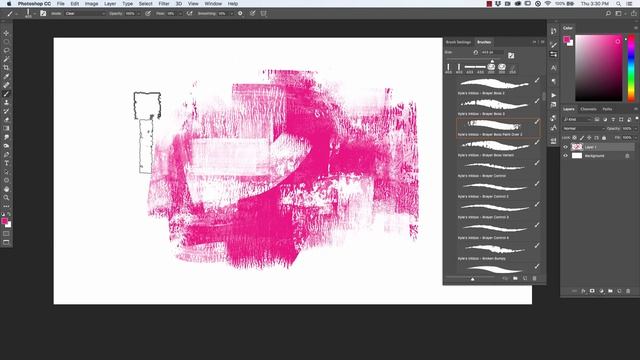Open the macOS Spotlight search icon
The image size is (640, 360).
619,4
